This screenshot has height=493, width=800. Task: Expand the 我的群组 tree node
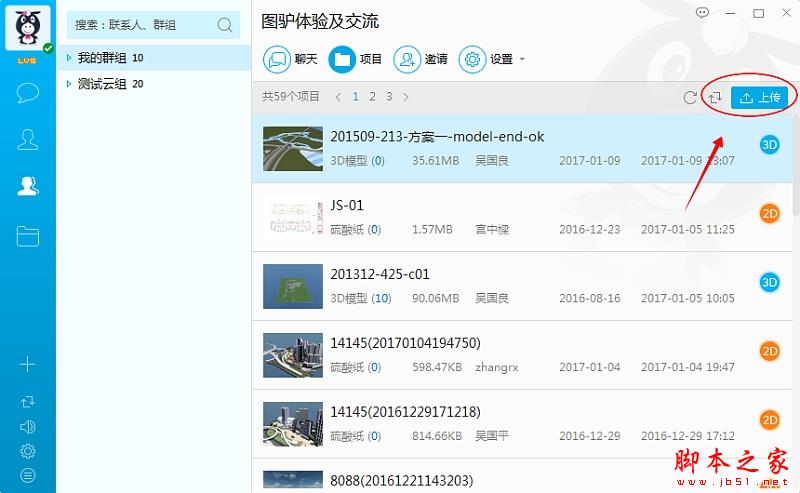pyautogui.click(x=69, y=58)
